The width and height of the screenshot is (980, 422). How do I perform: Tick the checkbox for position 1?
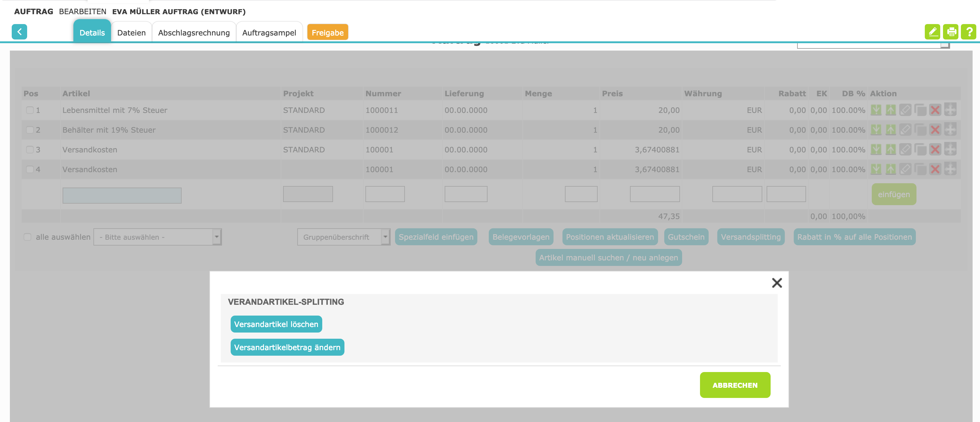(x=30, y=110)
